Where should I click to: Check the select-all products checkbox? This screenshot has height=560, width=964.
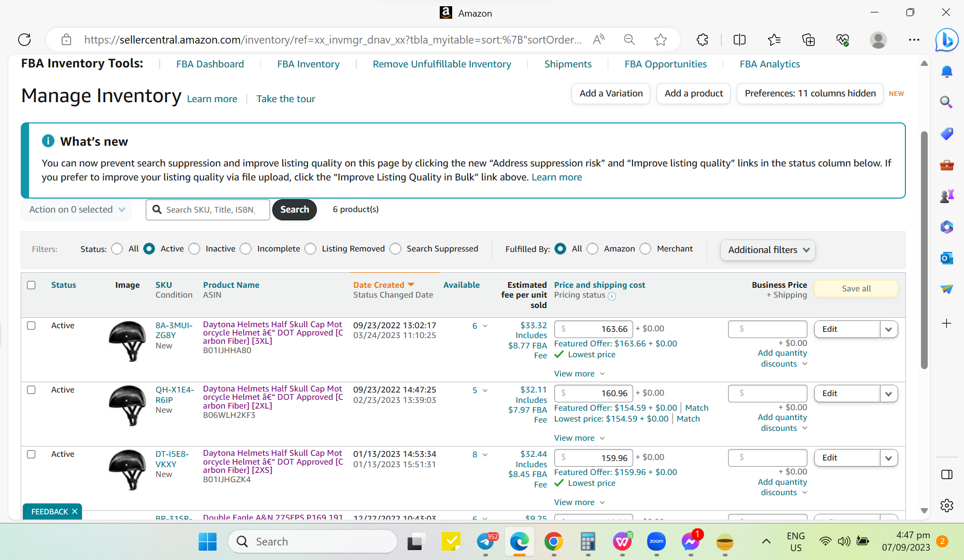[31, 285]
